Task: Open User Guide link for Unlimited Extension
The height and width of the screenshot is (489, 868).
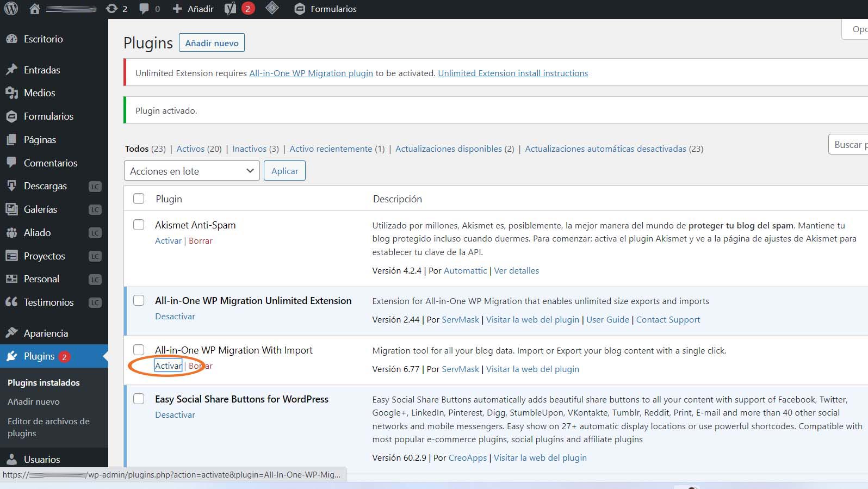Action: pos(607,319)
